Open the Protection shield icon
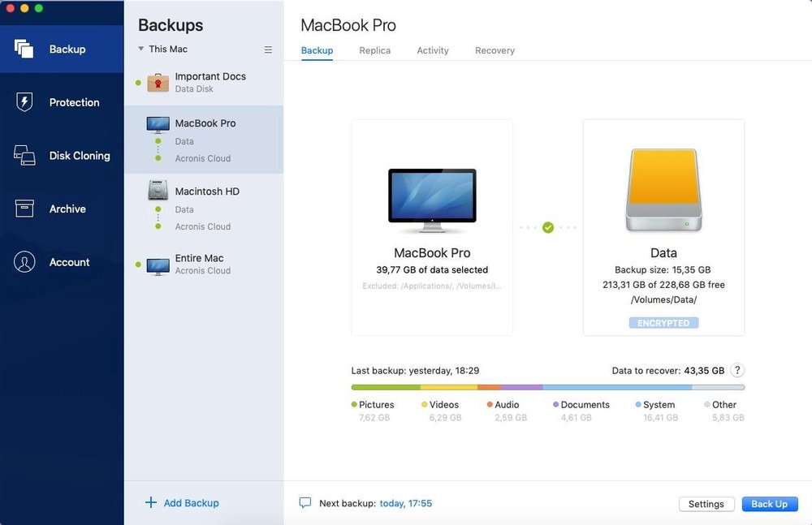 24,102
